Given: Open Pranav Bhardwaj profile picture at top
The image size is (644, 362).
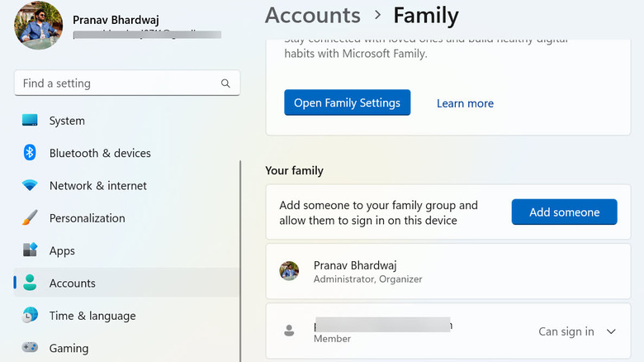Looking at the screenshot, I should coord(38,26).
